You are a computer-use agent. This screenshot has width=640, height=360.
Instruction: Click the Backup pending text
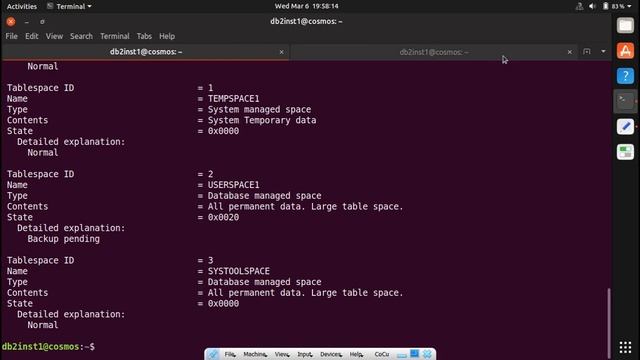coord(63,239)
